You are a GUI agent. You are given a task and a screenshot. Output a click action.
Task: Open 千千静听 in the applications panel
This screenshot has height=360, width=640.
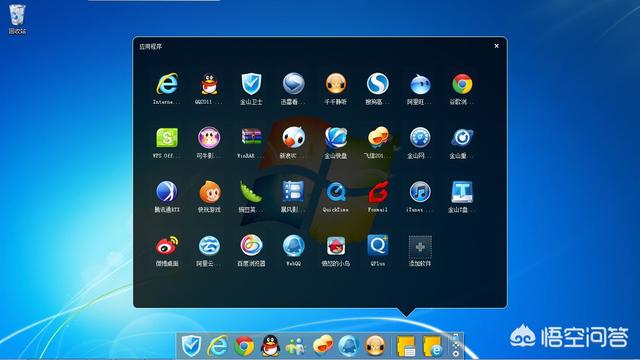pyautogui.click(x=336, y=84)
